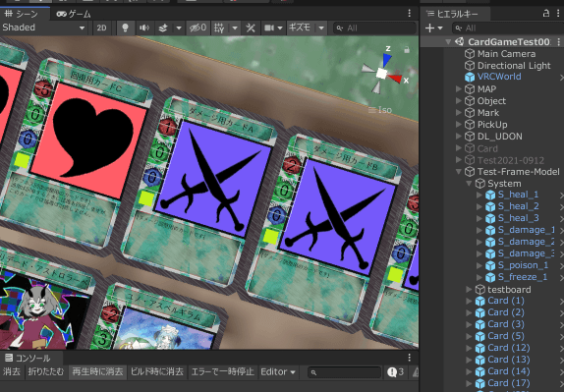
Task: Open the Shaded draw mode dropdown
Action: 43,28
